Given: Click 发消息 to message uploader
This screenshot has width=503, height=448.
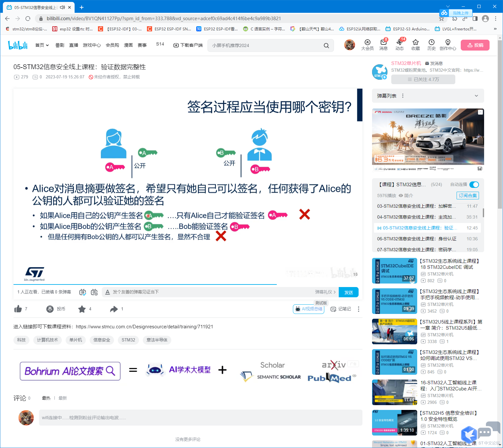Looking at the screenshot, I should (434, 63).
